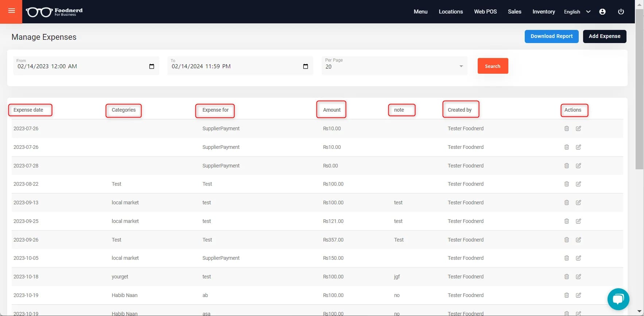The image size is (644, 316).
Task: Open the Inventory navigation item
Action: 544,12
